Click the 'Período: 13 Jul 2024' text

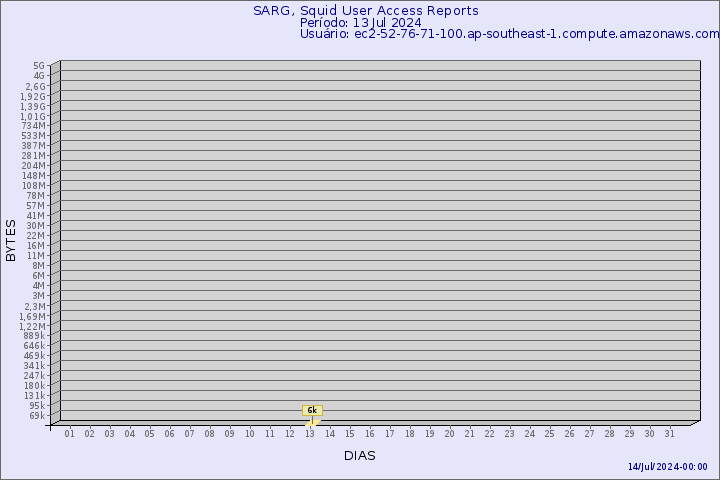click(x=360, y=23)
